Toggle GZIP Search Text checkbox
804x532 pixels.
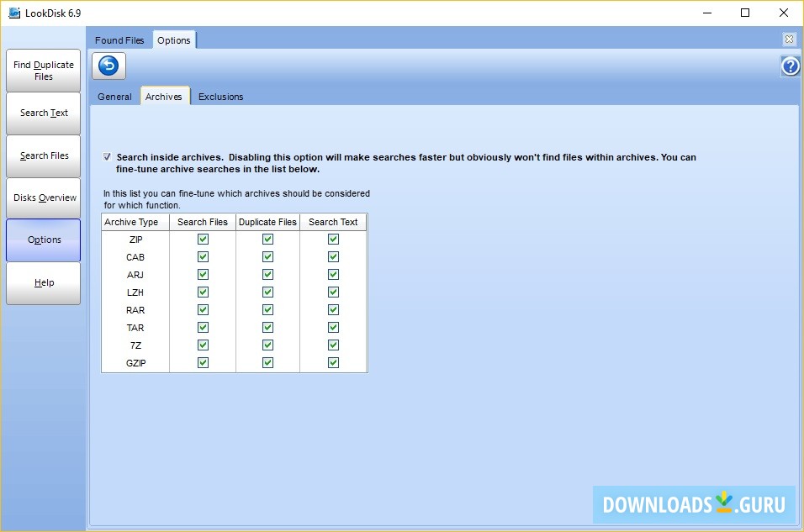pyautogui.click(x=333, y=363)
